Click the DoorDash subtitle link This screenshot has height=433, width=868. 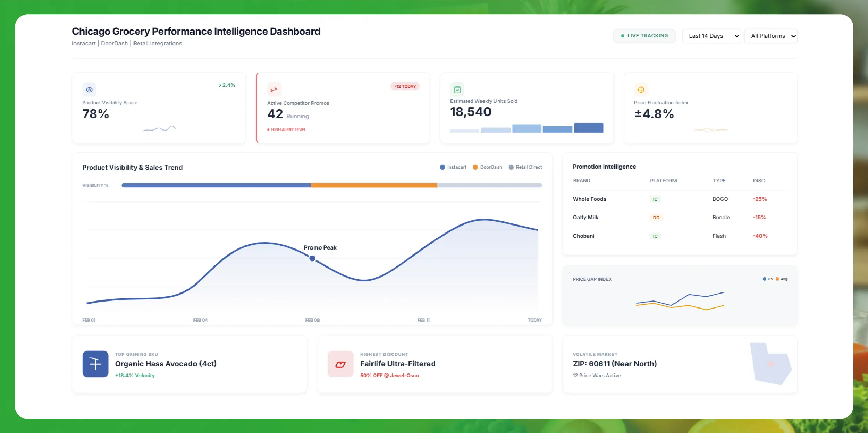coord(114,43)
